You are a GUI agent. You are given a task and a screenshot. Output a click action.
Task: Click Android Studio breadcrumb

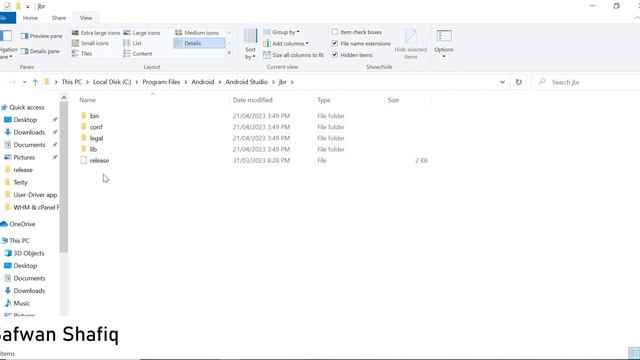(x=247, y=82)
